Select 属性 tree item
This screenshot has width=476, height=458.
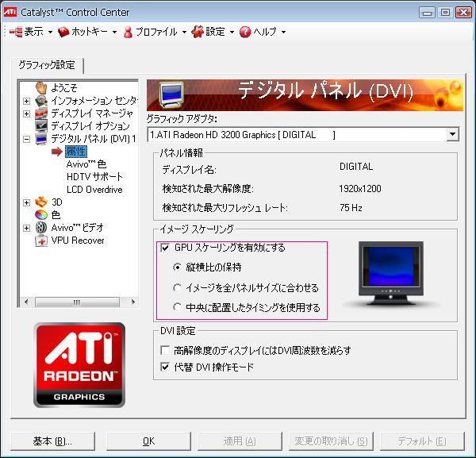click(76, 152)
